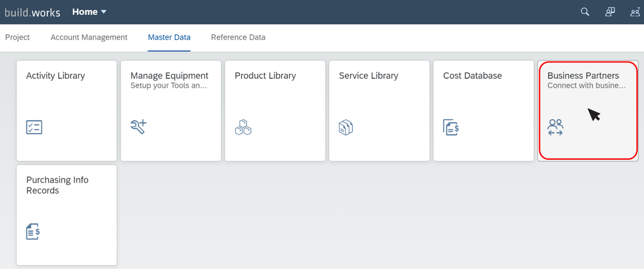Open the Purchasing Info Records tile title
This screenshot has height=269, width=644.
point(57,185)
